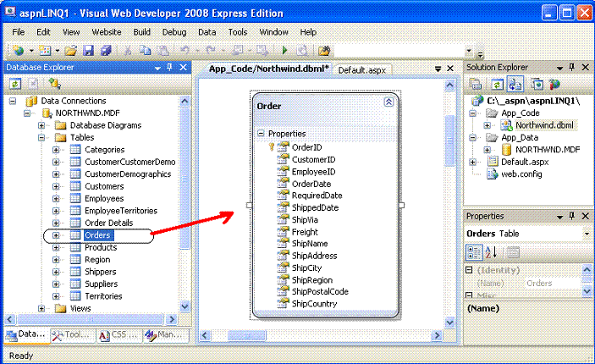The width and height of the screenshot is (595, 364).
Task: Select App_Code/Northwind.dbml document tab
Action: tap(269, 69)
